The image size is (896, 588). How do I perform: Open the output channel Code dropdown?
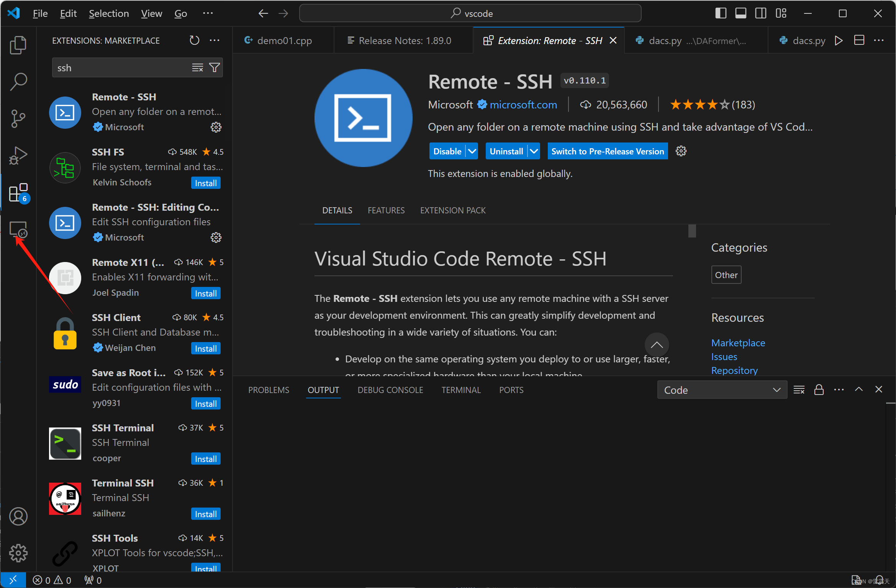pyautogui.click(x=722, y=390)
